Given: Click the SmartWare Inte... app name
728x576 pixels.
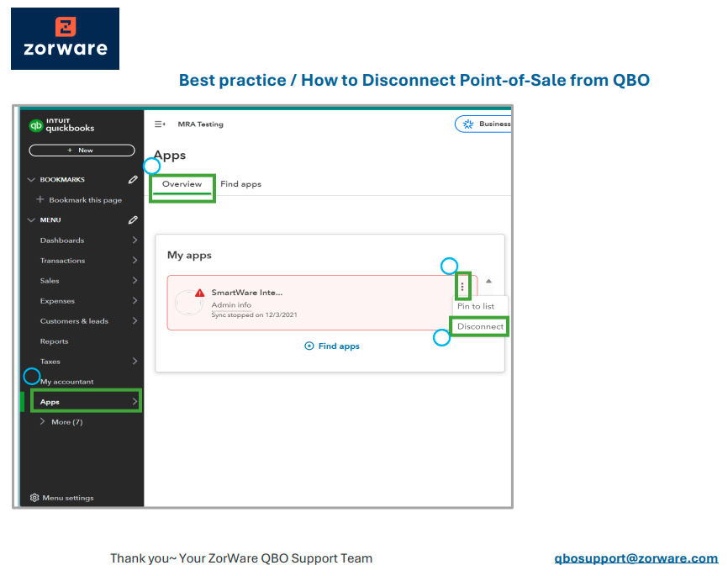Looking at the screenshot, I should (247, 292).
